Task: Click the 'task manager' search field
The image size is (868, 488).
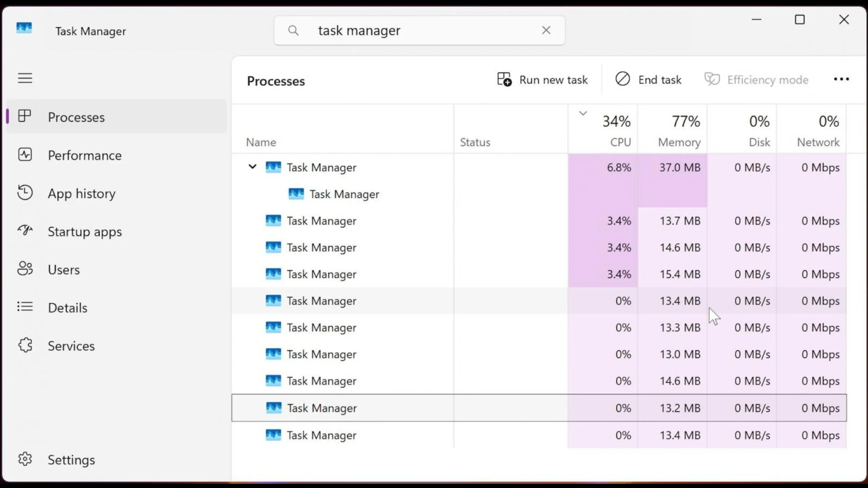Action: pos(418,30)
